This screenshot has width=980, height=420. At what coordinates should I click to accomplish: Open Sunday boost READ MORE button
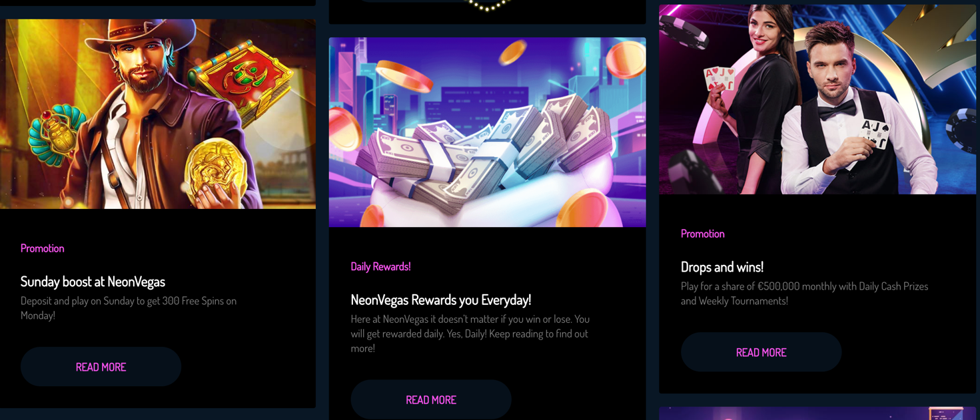(101, 367)
